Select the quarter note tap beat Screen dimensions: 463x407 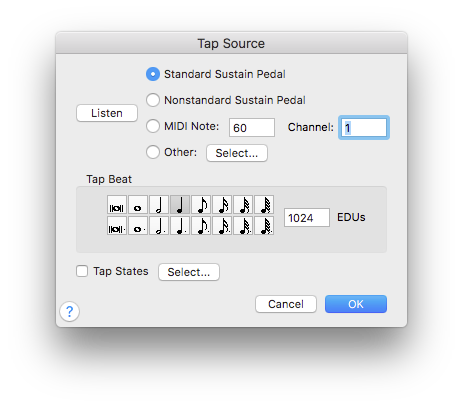pyautogui.click(x=180, y=205)
